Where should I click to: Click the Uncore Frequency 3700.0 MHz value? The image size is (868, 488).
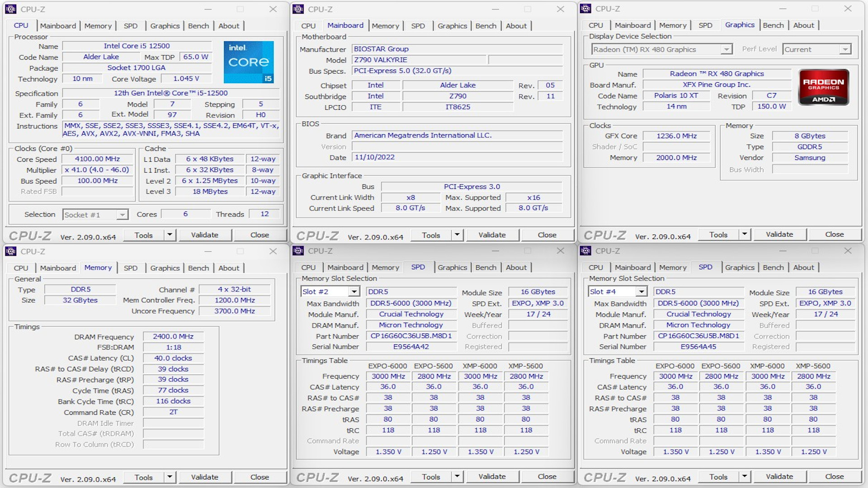click(235, 311)
